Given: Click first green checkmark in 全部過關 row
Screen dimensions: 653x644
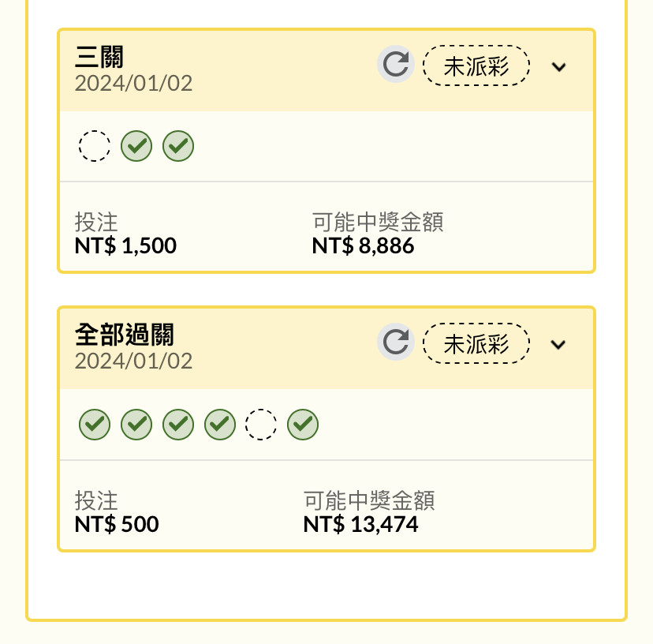Looking at the screenshot, I should pyautogui.click(x=95, y=425).
